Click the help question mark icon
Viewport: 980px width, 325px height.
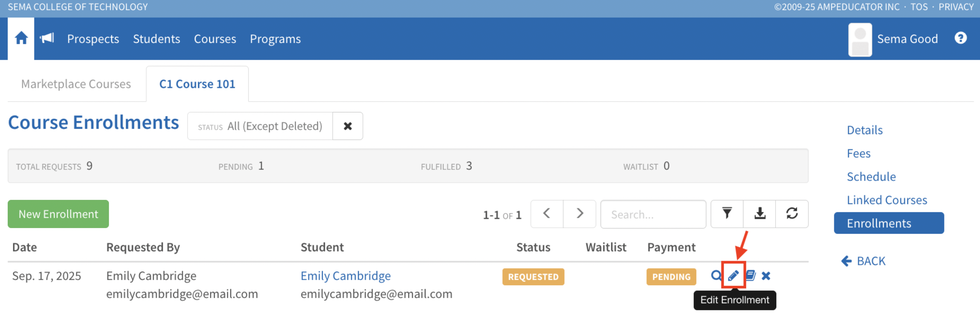pos(960,38)
